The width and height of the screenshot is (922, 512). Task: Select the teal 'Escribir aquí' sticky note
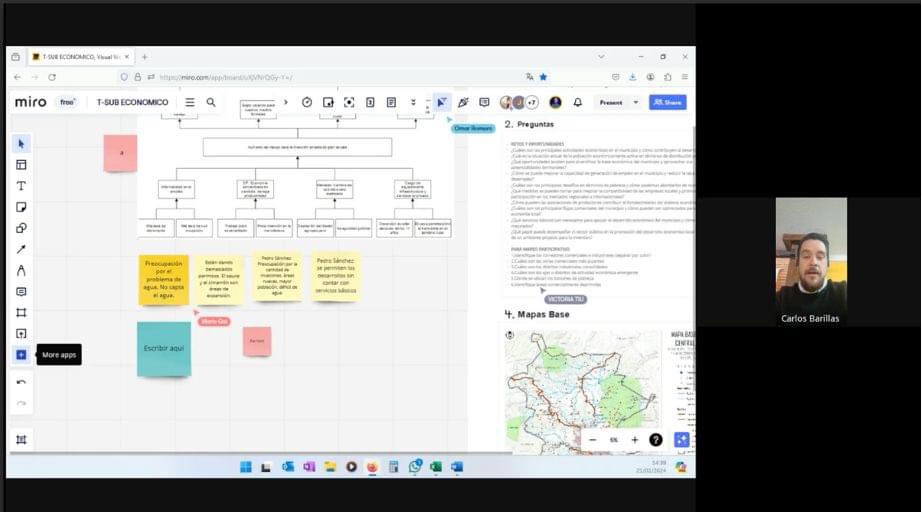click(x=164, y=349)
